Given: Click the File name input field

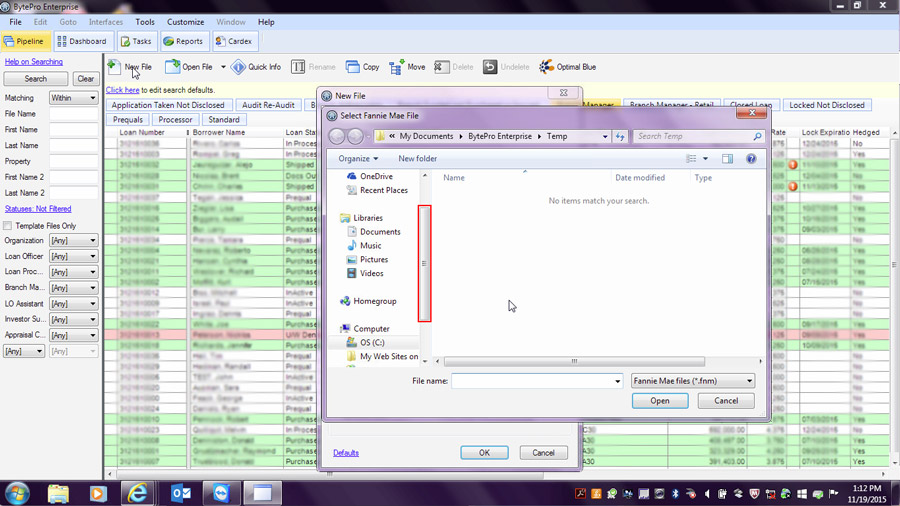Looking at the screenshot, I should pyautogui.click(x=532, y=380).
